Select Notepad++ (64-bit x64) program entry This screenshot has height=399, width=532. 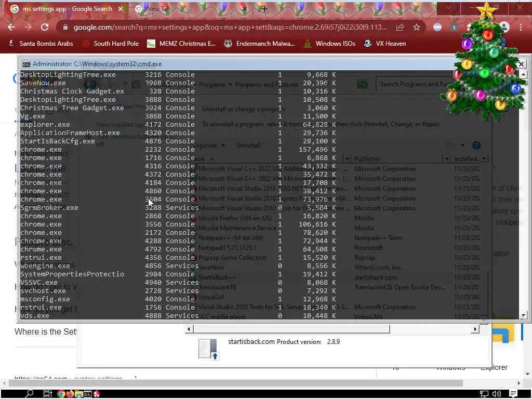(x=231, y=238)
